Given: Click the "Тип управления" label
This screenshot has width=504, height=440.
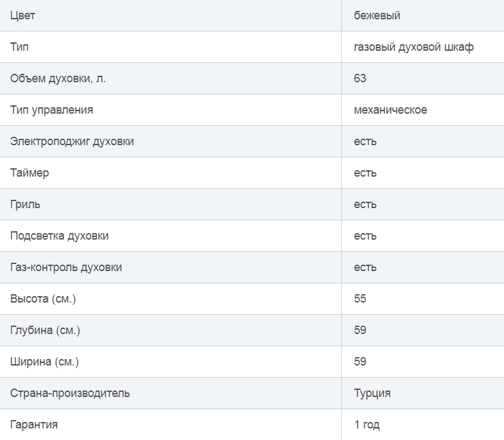Looking at the screenshot, I should tap(51, 110).
